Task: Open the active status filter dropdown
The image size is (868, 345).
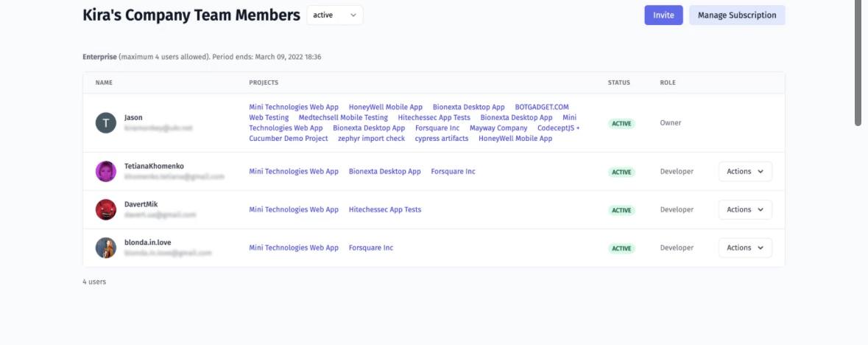Action: (335, 15)
